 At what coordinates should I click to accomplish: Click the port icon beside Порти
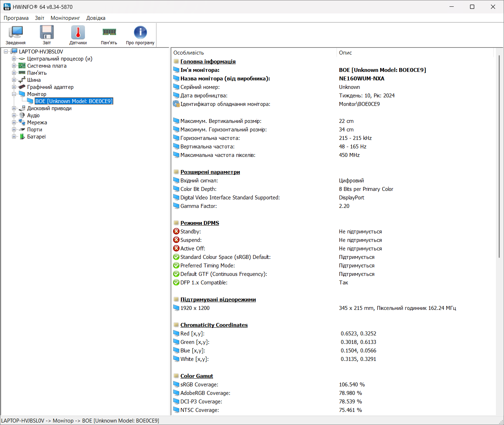[22, 130]
